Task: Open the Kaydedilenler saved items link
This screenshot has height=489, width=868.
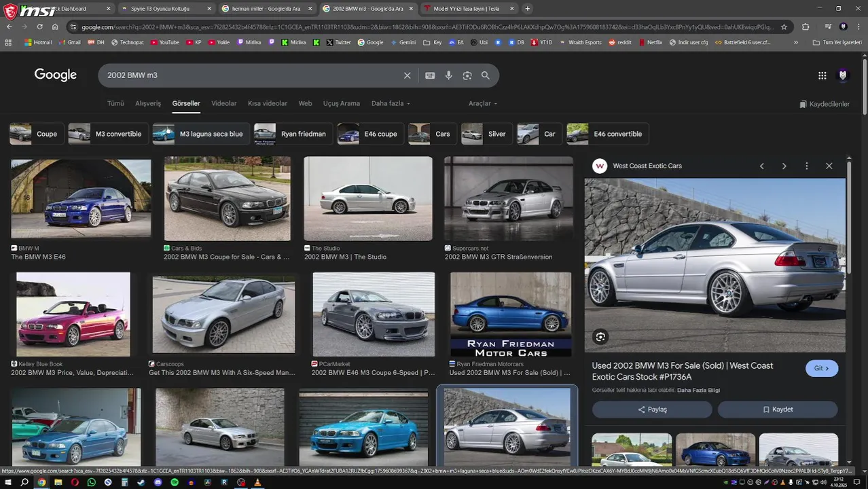Action: pyautogui.click(x=825, y=104)
